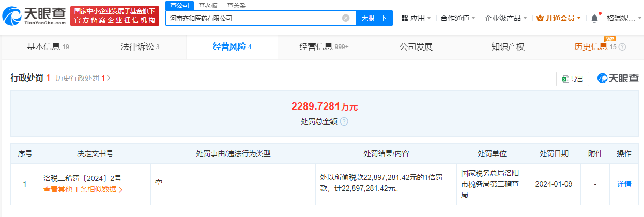Select the 查公司 search tab

[x=180, y=6]
